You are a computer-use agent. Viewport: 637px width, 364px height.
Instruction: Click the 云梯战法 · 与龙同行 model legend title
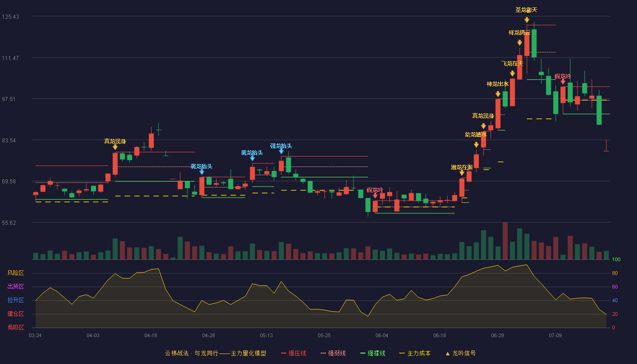pyautogui.click(x=215, y=353)
